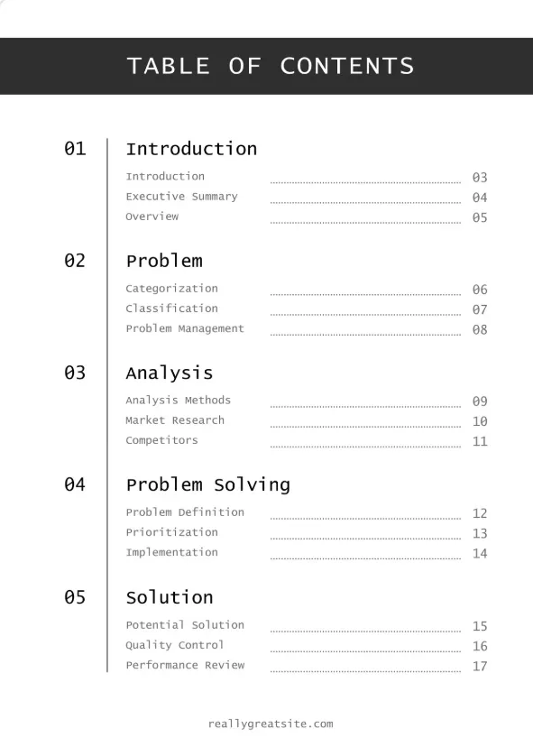Go to the Implementation entry
The width and height of the screenshot is (533, 756).
172,552
